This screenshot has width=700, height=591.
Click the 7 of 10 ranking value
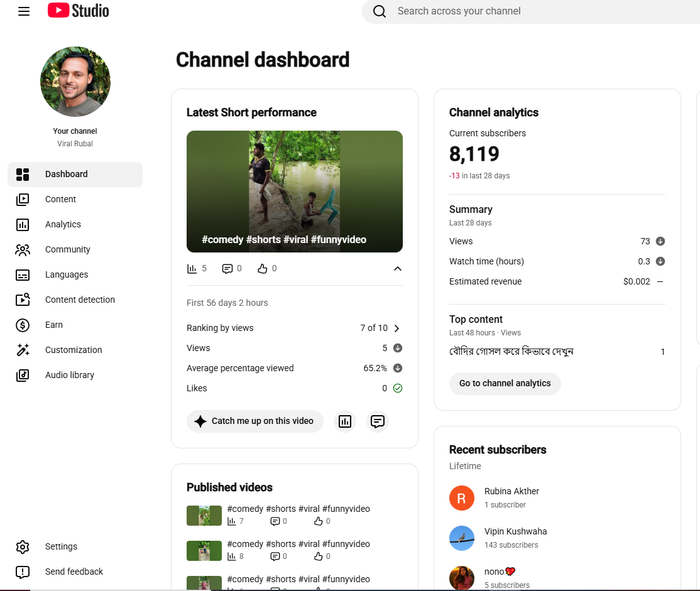374,328
